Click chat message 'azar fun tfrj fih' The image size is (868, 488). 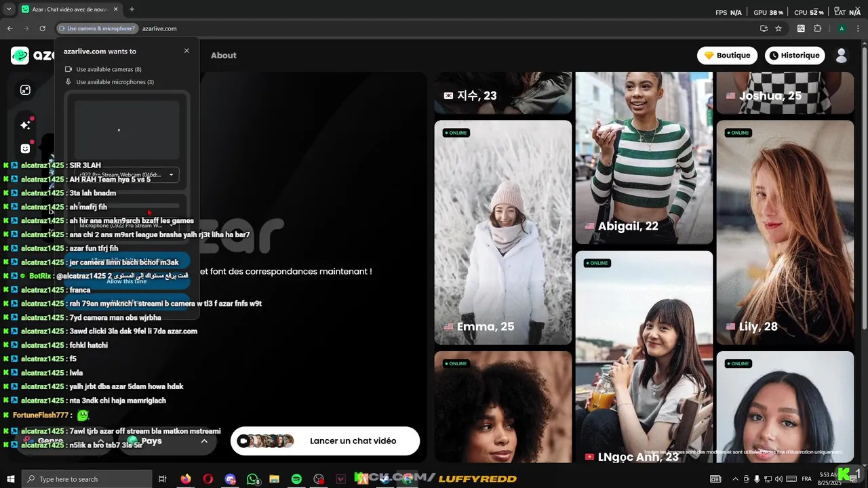click(94, 248)
